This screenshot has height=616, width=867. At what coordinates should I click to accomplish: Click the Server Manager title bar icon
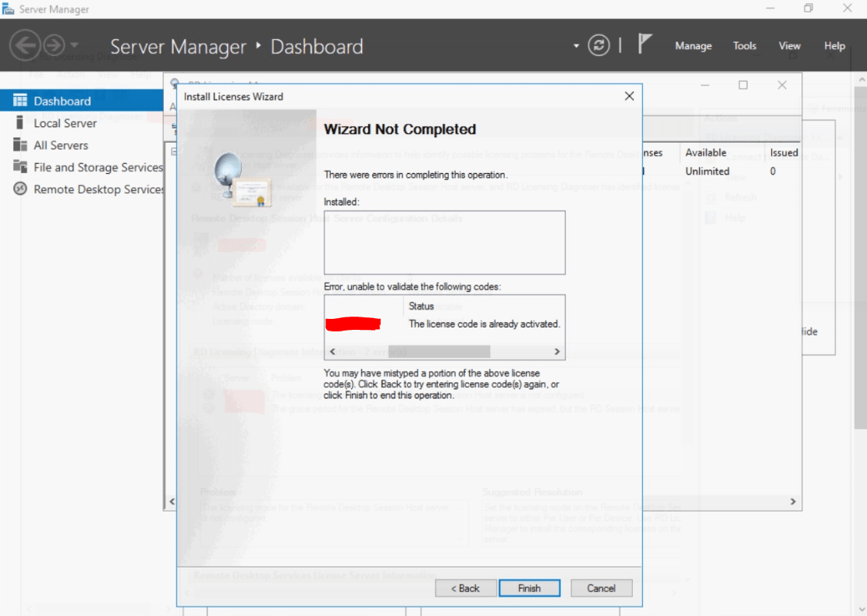8,9
